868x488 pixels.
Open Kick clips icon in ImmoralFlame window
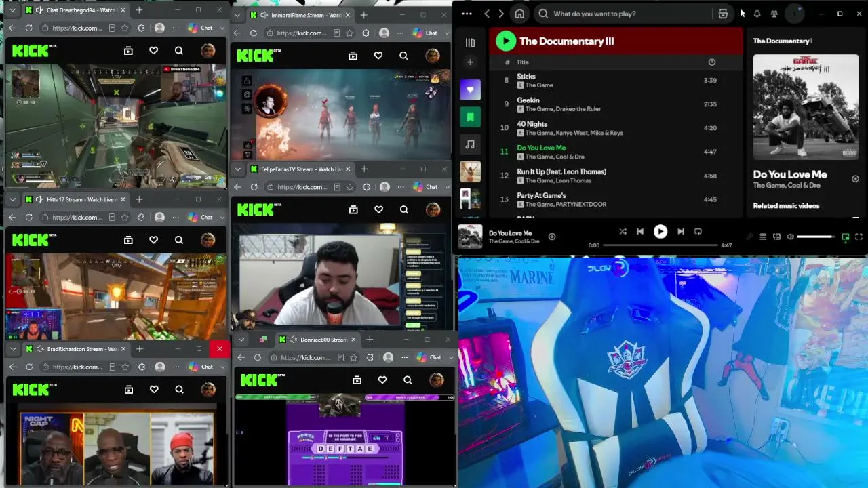pyautogui.click(x=353, y=56)
